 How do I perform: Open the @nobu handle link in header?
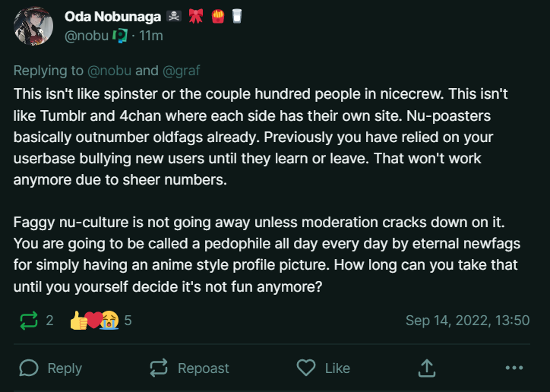(87, 36)
